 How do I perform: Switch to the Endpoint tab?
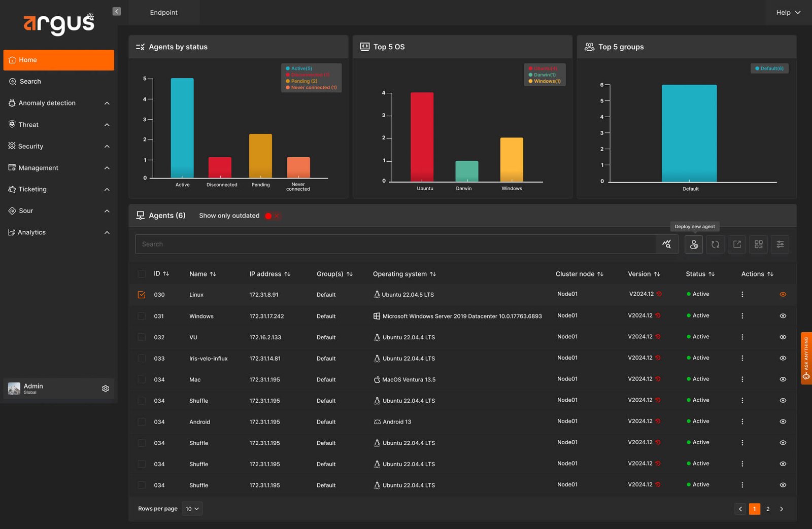[x=163, y=13]
